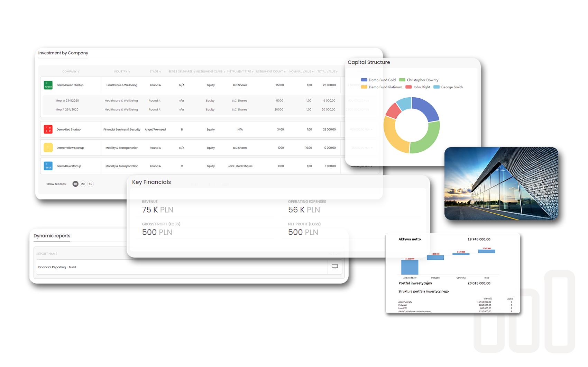588x367 pixels.
Task: Click the 'Inne' waterfall chart bar
Action: pyautogui.click(x=487, y=251)
